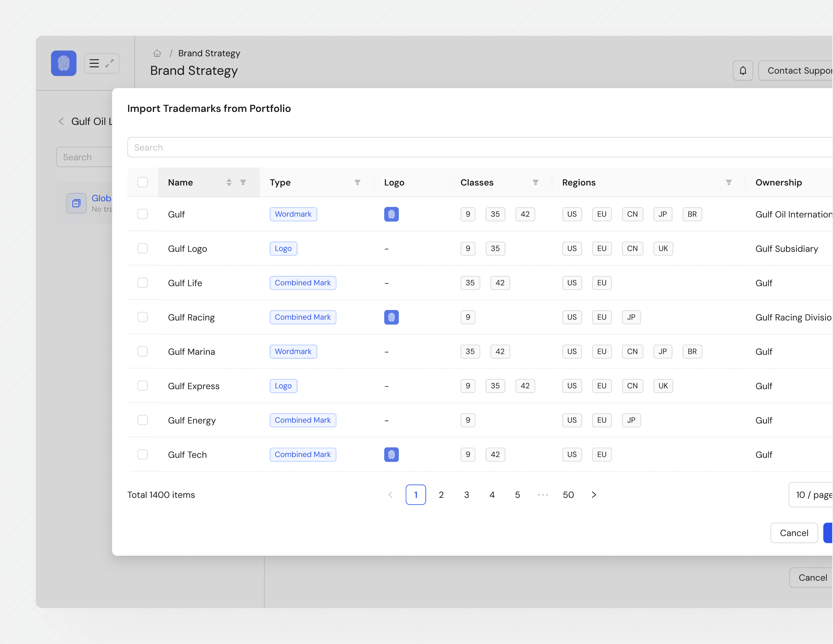Viewport: 833px width, 644px height.
Task: Click Gulf Racing logo thumbnail
Action: 391,317
